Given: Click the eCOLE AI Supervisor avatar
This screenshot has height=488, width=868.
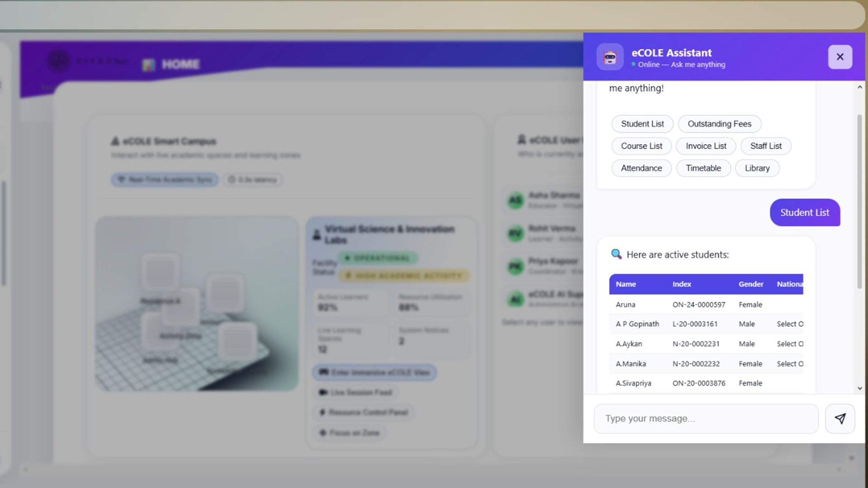Looking at the screenshot, I should pos(515,300).
